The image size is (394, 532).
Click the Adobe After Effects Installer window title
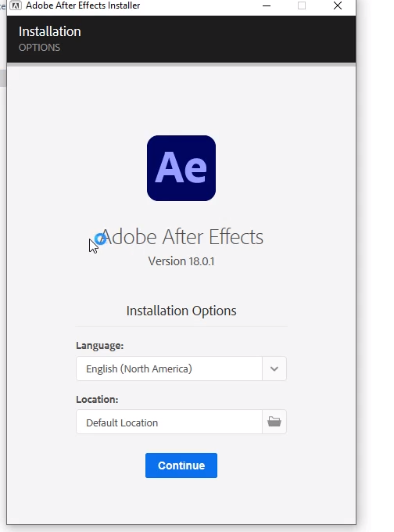(83, 5)
